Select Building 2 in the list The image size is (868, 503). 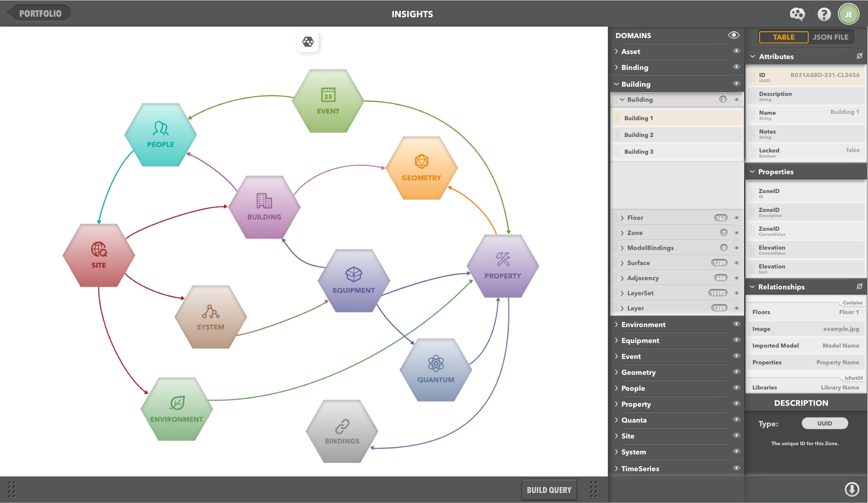coord(639,135)
